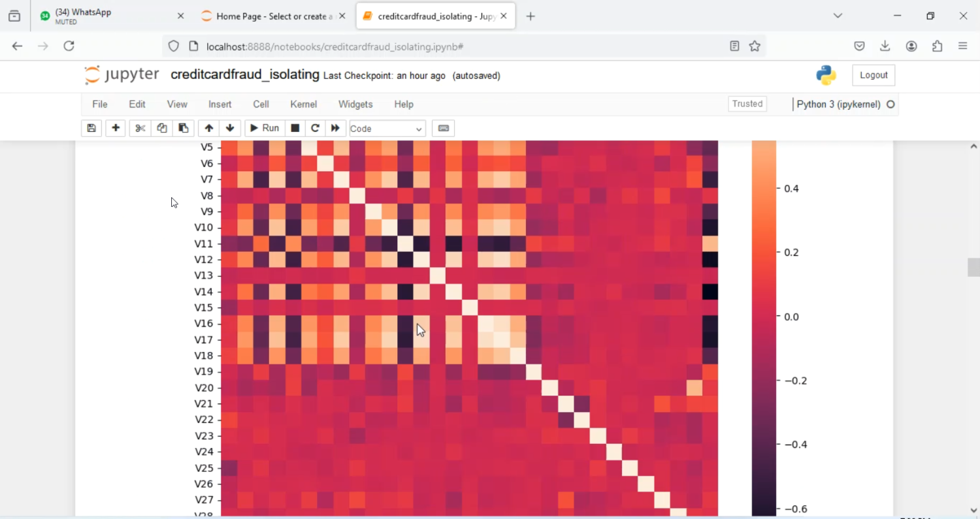
Task: Open the browser application menu
Action: tap(963, 46)
